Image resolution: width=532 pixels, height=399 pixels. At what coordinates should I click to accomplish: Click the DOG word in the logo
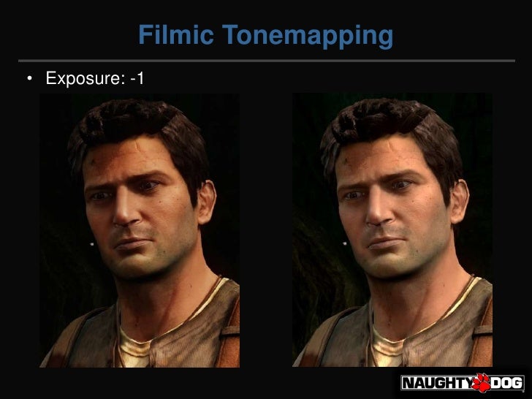pyautogui.click(x=506, y=383)
